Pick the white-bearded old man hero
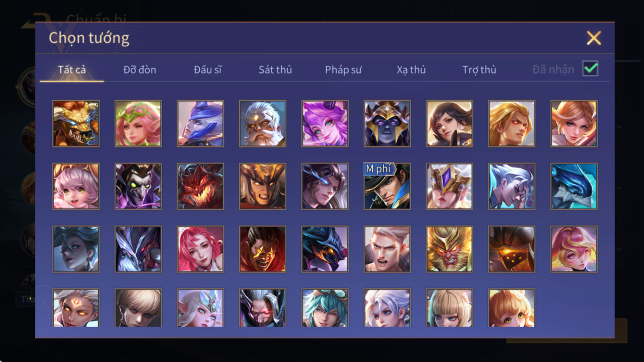The width and height of the screenshot is (644, 362). tap(263, 123)
